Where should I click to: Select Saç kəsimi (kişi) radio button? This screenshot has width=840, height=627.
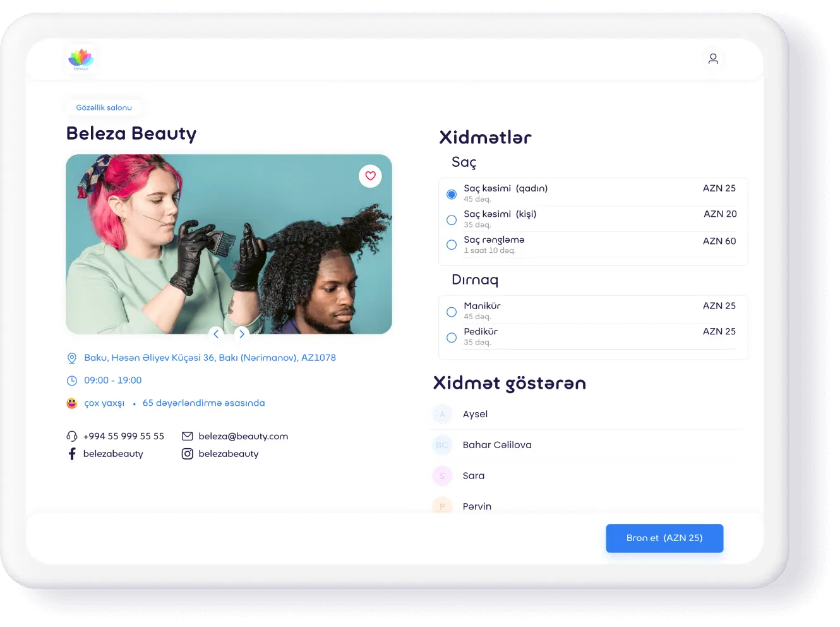tap(452, 220)
